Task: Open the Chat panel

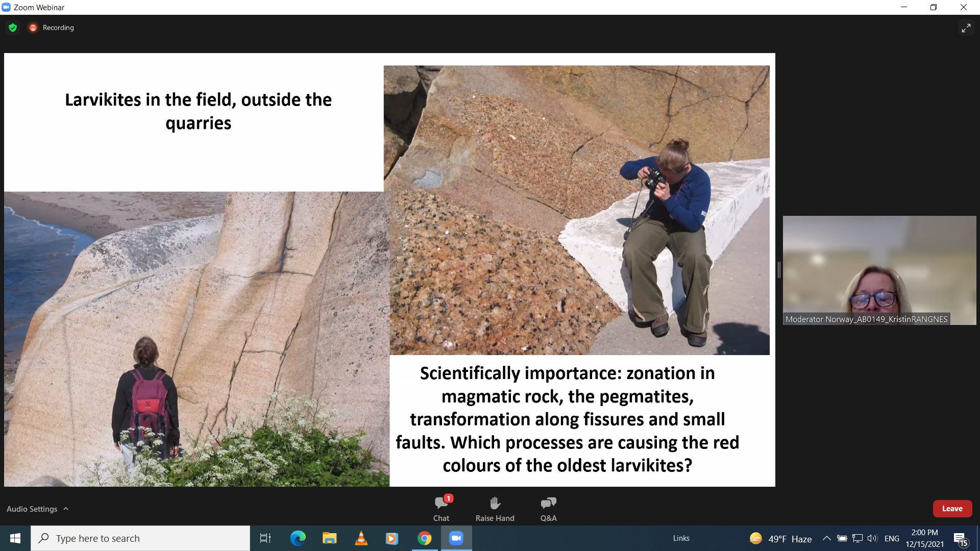Action: [441, 508]
